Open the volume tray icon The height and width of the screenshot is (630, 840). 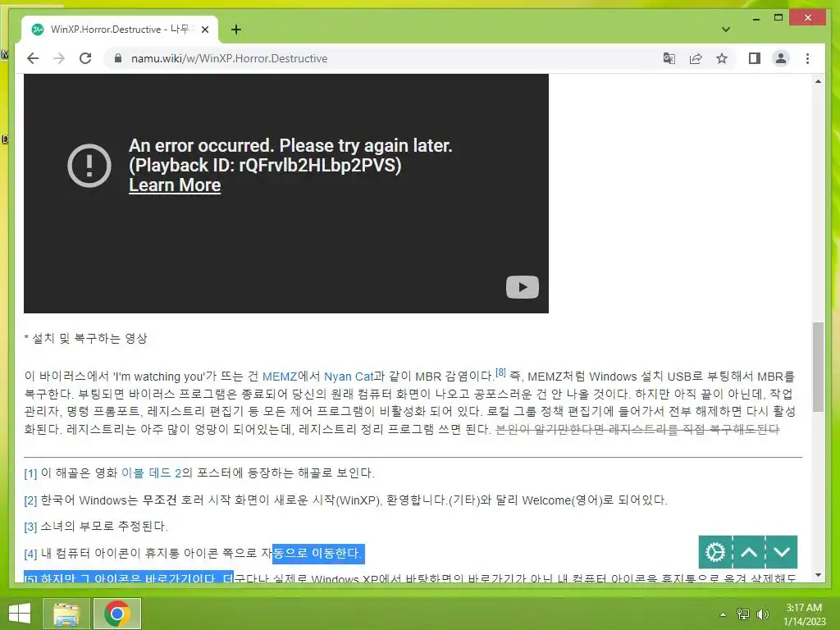point(762,614)
